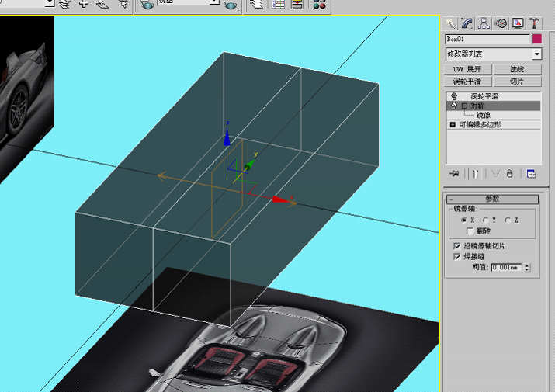Screen dimensions: 555x392
Task: Collapse the 对称 modifier sub-tree
Action: (464, 106)
